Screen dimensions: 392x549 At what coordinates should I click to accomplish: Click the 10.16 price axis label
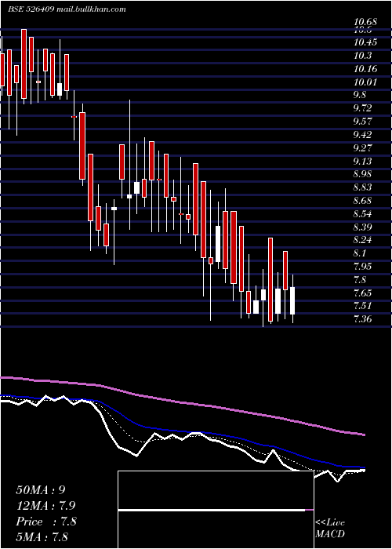coord(365,69)
